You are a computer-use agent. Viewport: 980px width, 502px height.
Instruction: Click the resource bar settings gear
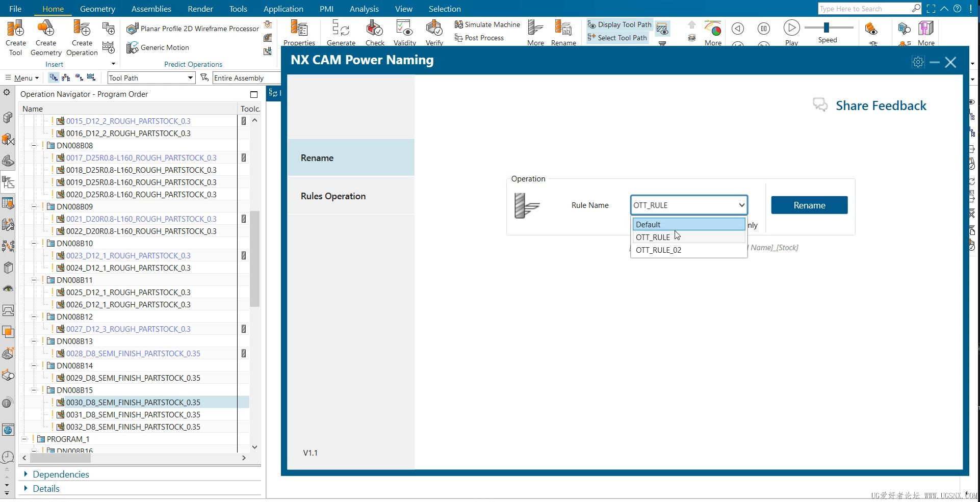pos(7,92)
